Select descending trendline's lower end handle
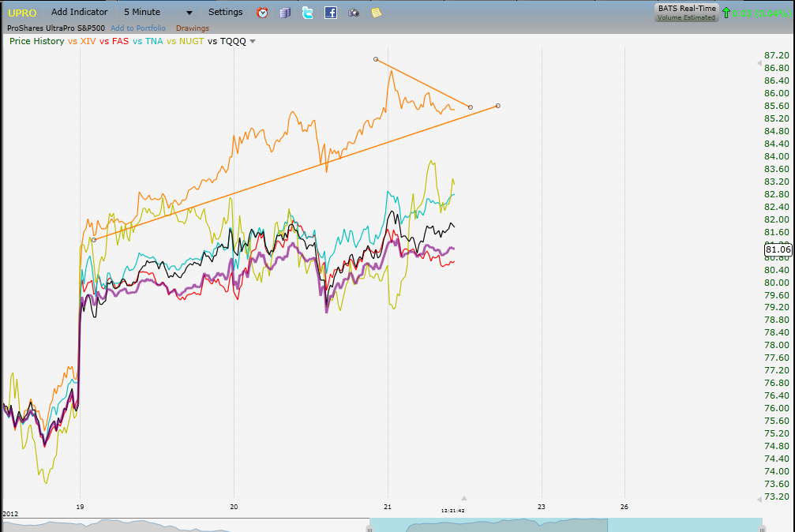795x532 pixels. point(471,107)
